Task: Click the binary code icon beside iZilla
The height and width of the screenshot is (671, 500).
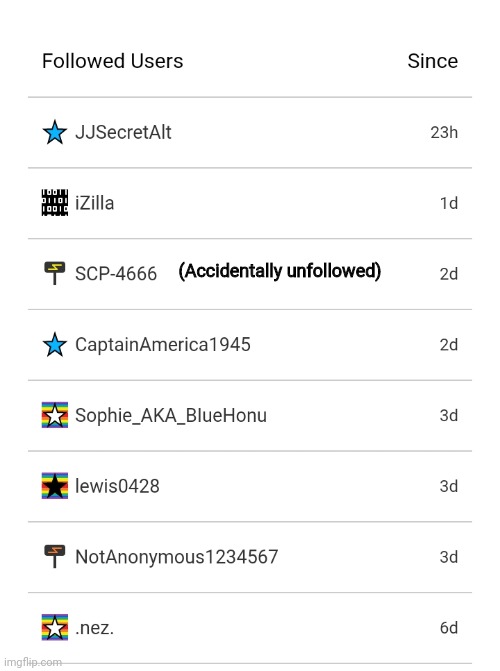Action: tap(55, 203)
